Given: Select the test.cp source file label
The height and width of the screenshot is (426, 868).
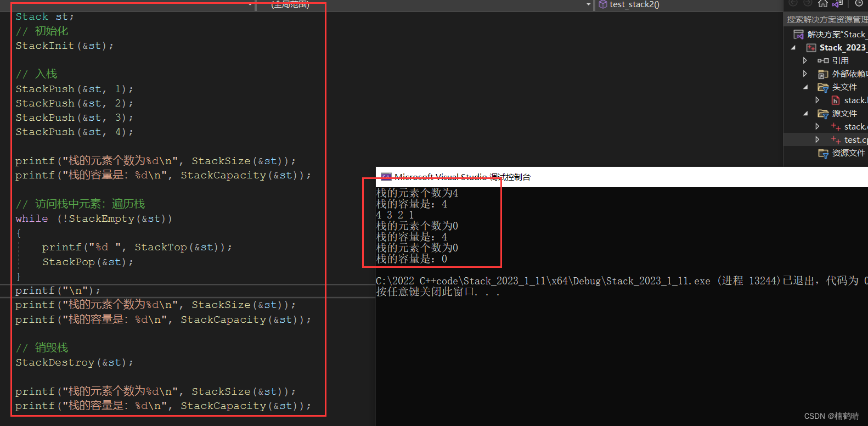Looking at the screenshot, I should pos(856,140).
